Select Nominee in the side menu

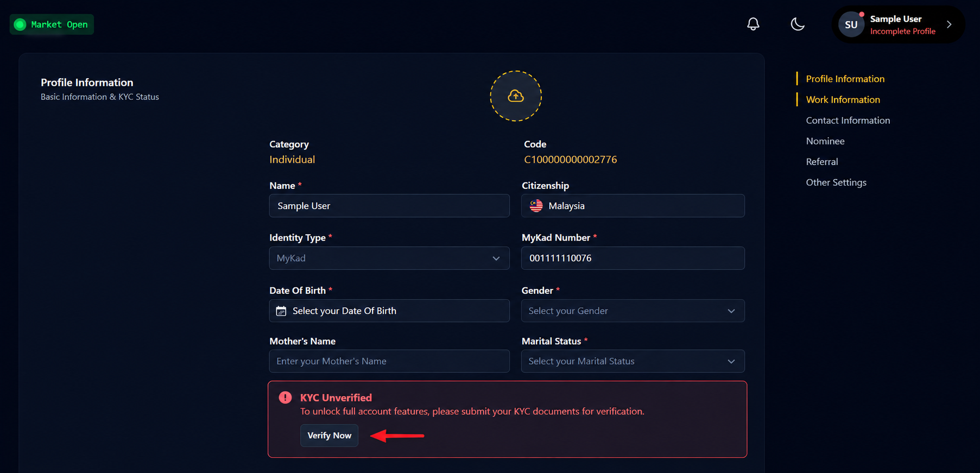[x=825, y=141]
